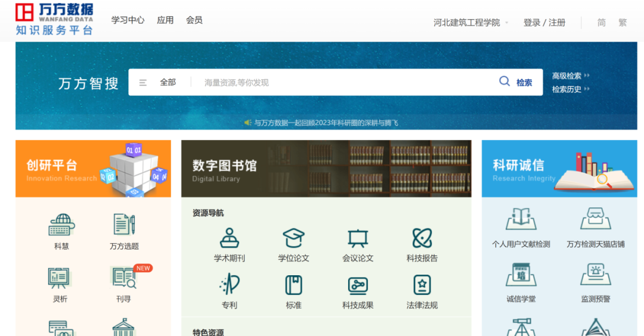Click the 标准 standards book icon

coord(293,285)
